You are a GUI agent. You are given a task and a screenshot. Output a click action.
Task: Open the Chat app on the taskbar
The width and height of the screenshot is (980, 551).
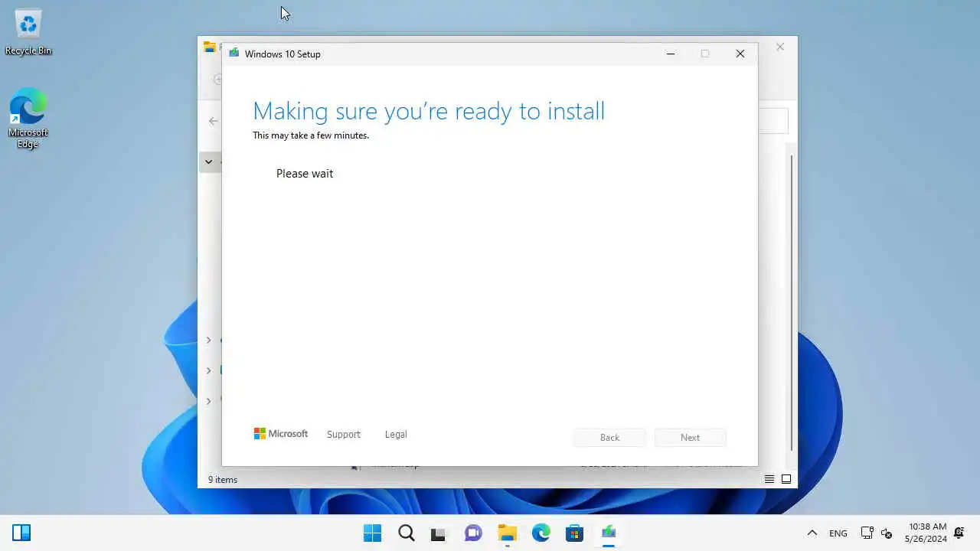tap(473, 533)
